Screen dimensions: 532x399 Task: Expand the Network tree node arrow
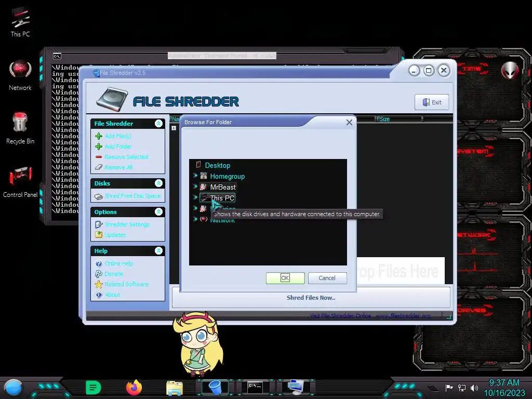coord(195,219)
